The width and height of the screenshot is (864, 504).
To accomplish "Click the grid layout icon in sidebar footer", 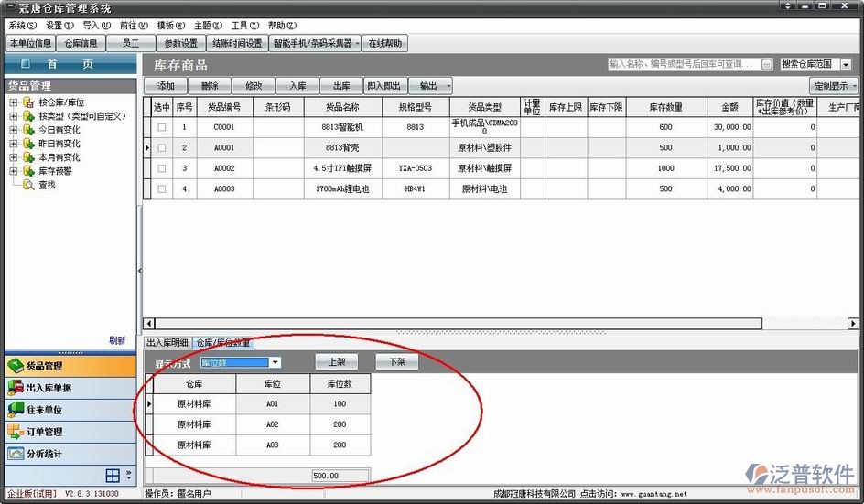I will pyautogui.click(x=113, y=476).
